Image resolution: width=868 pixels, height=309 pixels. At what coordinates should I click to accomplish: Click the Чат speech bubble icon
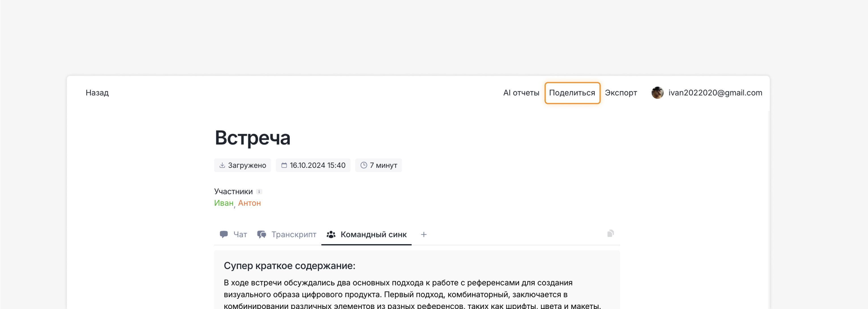[224, 235]
